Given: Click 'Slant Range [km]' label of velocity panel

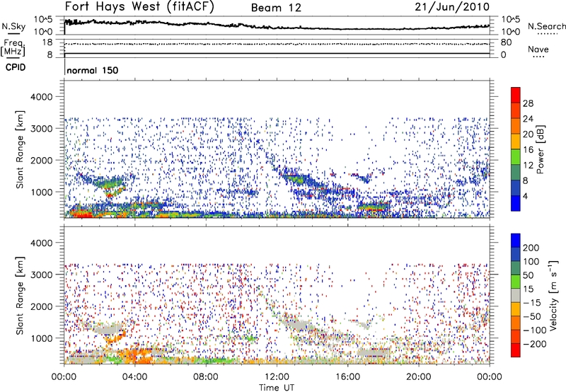Looking at the screenshot, I should tap(20, 295).
